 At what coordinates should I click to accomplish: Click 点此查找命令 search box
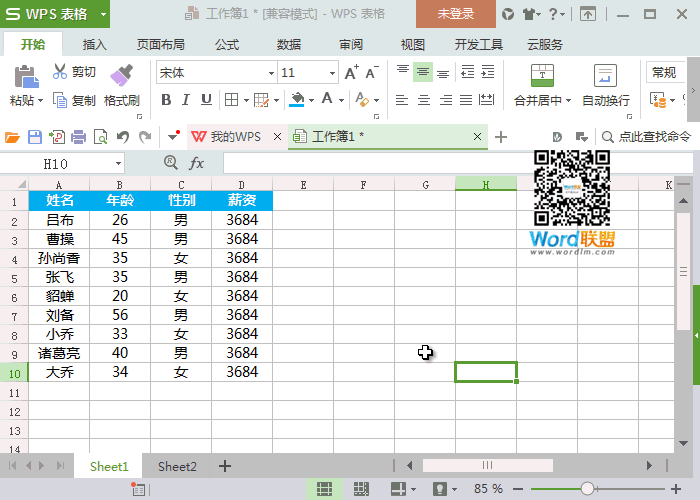tap(647, 137)
